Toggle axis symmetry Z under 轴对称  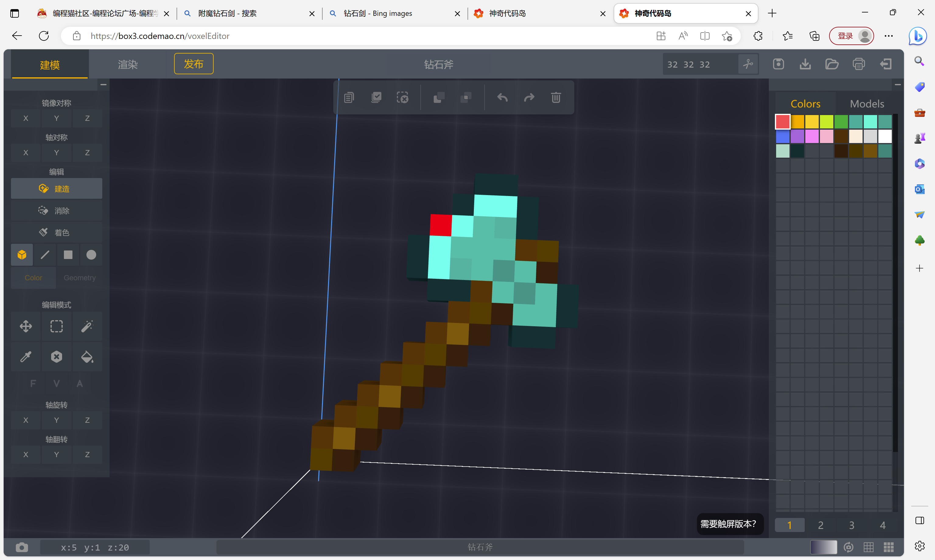[87, 152]
